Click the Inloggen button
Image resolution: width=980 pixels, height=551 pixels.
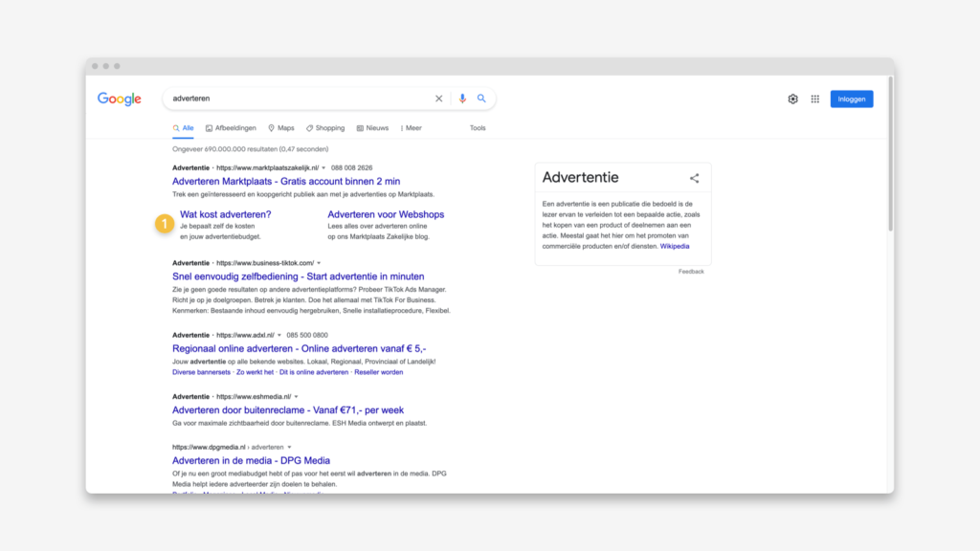pyautogui.click(x=851, y=99)
